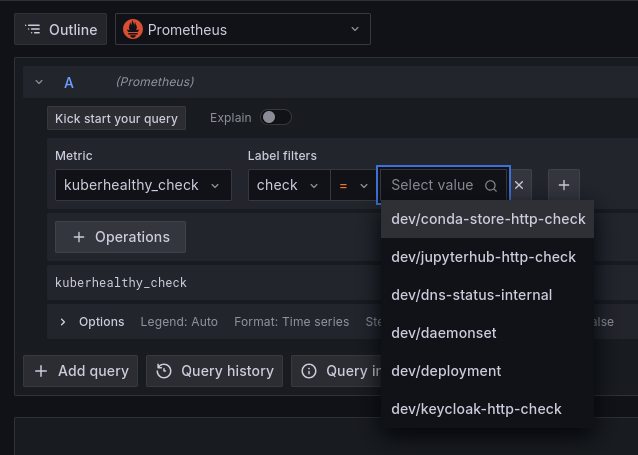Click the Select value input field
The image size is (638, 455).
444,185
